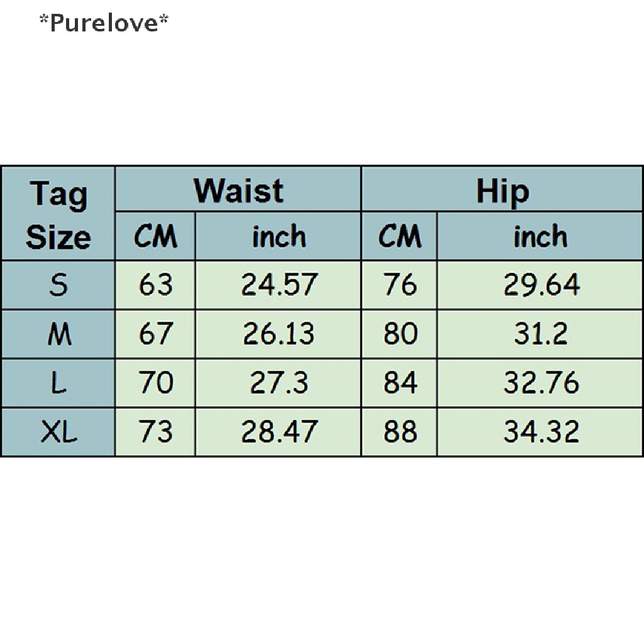Select the 26.13 waist inch cell
644x644 pixels.
[279, 334]
